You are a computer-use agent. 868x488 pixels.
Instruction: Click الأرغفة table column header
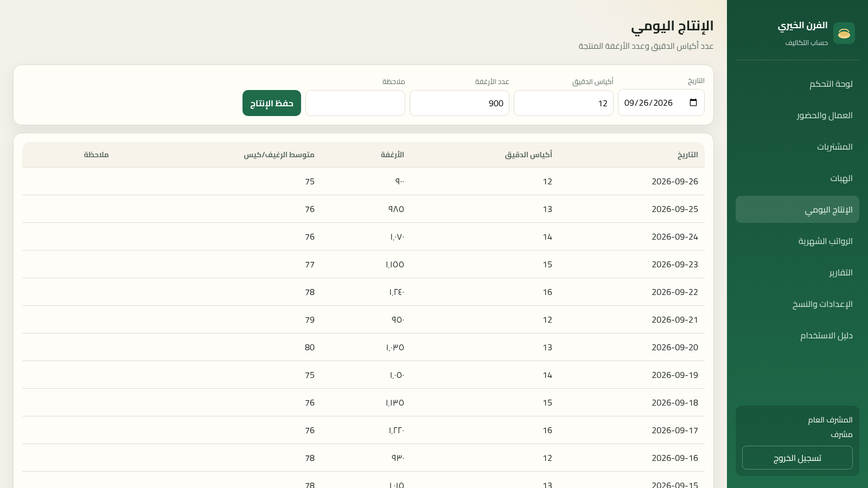[392, 155]
